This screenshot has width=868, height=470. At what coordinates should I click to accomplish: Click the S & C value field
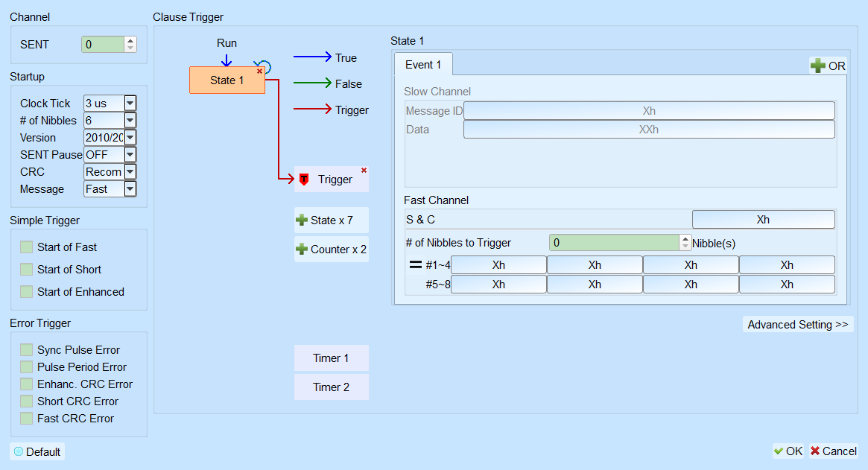pos(764,219)
